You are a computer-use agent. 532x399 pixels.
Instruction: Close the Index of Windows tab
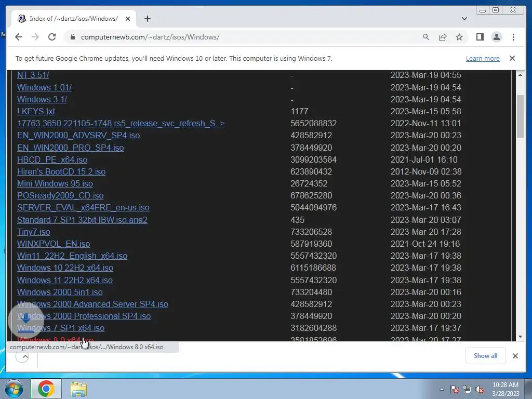(128, 19)
